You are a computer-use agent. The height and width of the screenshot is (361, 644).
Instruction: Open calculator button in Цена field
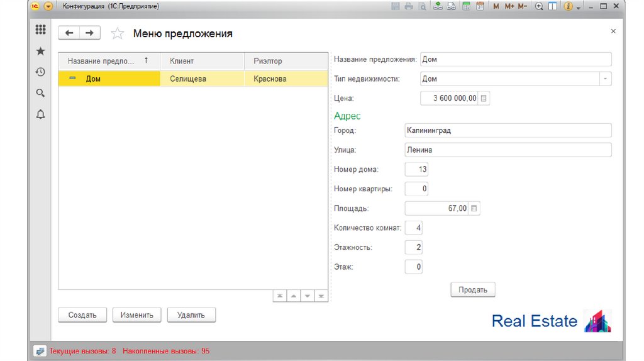tap(484, 98)
